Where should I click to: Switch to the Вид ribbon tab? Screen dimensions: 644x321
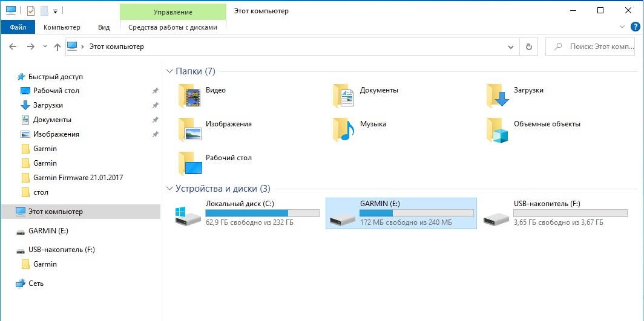[103, 27]
